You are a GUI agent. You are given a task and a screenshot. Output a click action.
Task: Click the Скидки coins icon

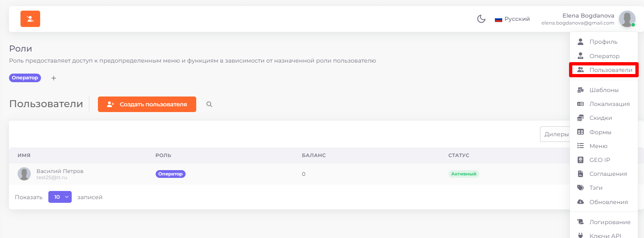pos(581,118)
